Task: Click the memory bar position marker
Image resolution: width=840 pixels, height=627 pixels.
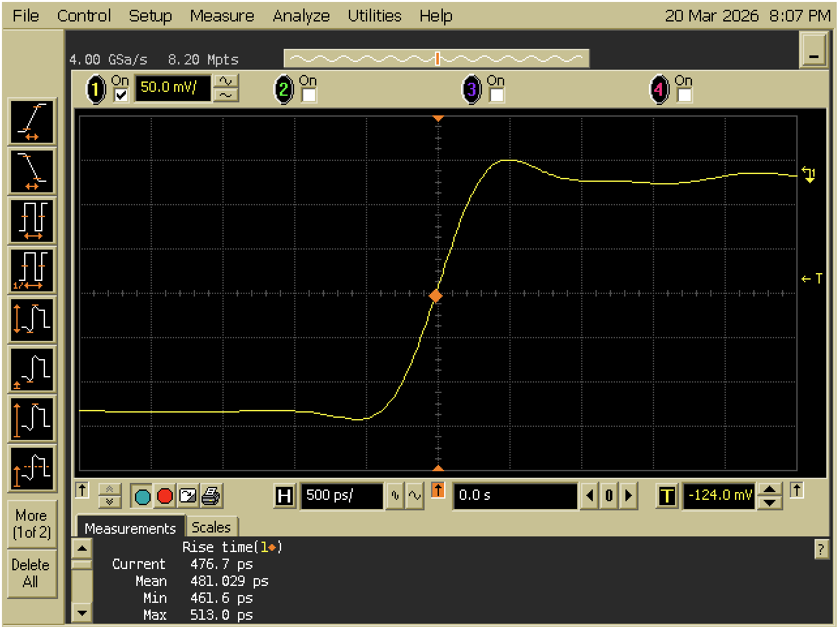Action: tap(437, 59)
